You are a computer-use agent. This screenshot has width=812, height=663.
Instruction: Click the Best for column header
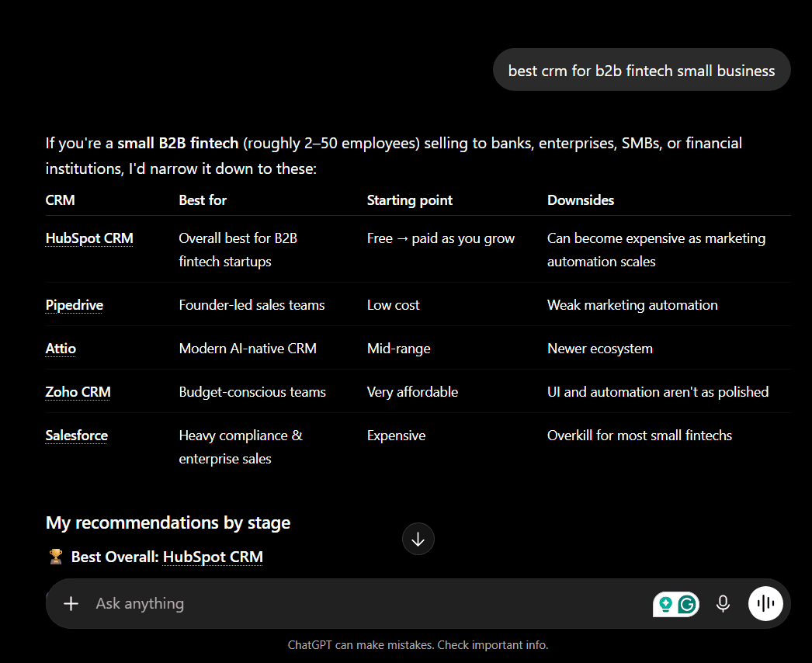(203, 200)
